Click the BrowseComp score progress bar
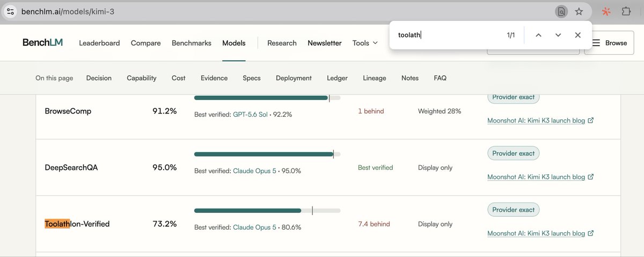 pos(267,98)
